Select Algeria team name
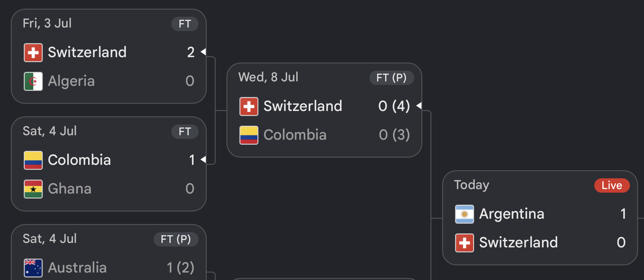Image resolution: width=644 pixels, height=280 pixels. pos(71,81)
